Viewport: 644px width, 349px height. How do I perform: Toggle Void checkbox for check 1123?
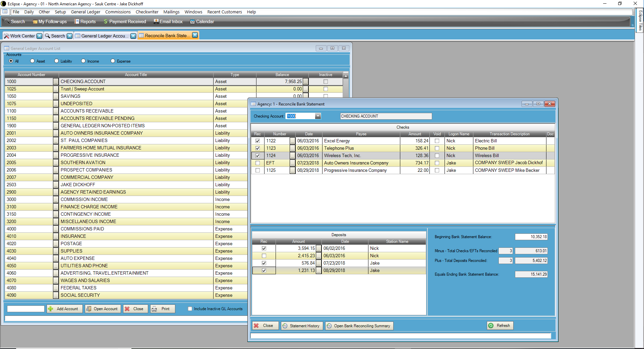point(437,148)
